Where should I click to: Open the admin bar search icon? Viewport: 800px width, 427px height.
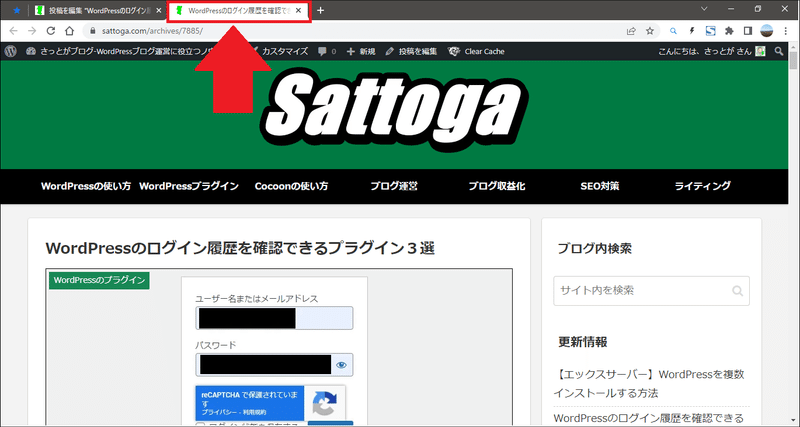click(779, 51)
